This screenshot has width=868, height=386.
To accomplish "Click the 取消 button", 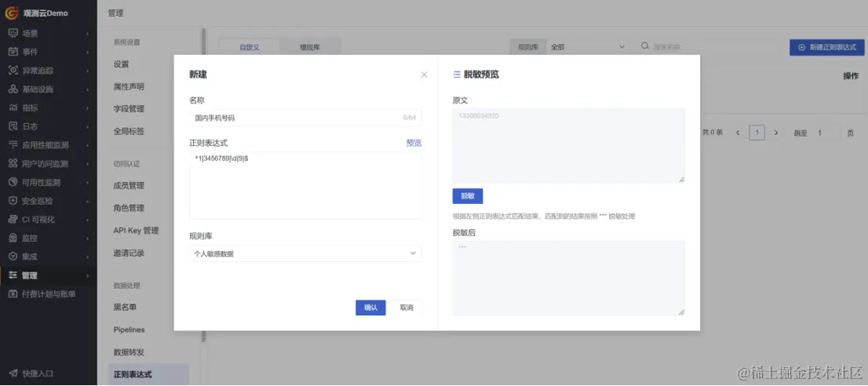I will point(407,308).
